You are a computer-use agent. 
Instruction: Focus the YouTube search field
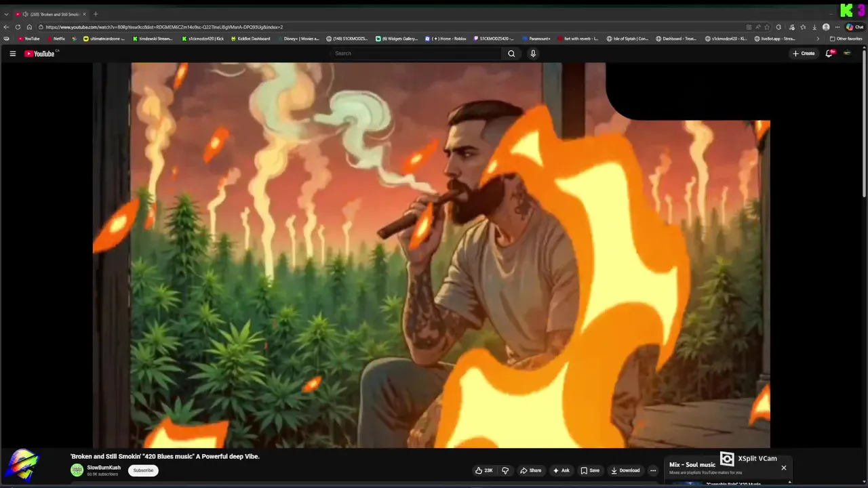coord(417,54)
